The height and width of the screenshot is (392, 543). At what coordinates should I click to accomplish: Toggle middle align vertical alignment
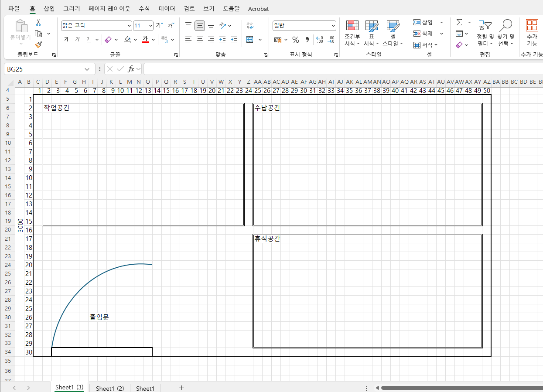(200, 26)
